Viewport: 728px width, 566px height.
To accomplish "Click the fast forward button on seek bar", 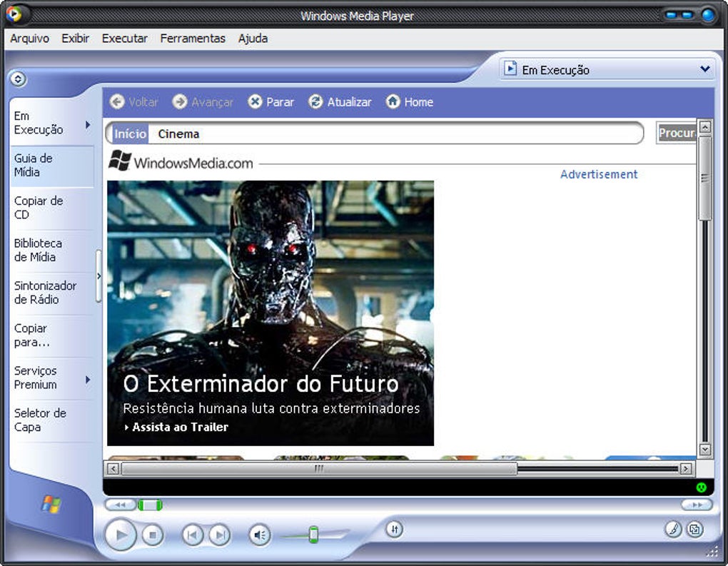I will click(697, 505).
